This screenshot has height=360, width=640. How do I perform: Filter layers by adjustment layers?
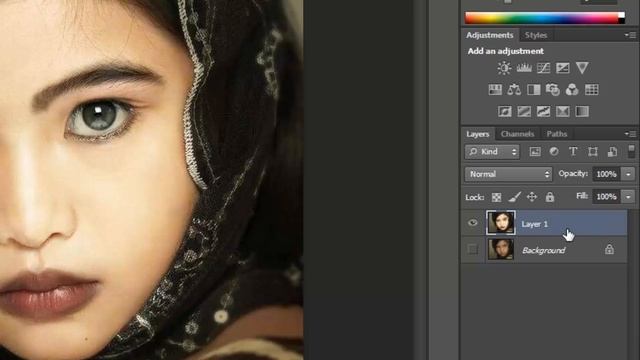[x=554, y=151]
